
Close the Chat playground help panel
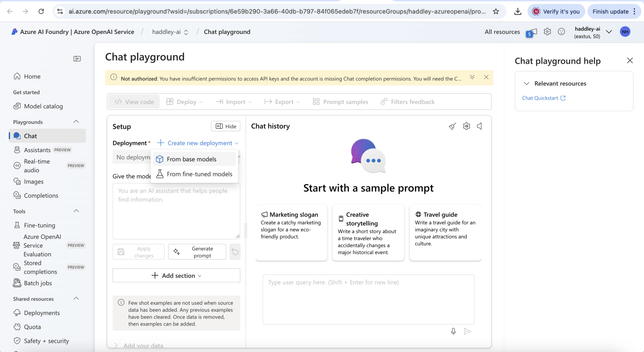[630, 60]
